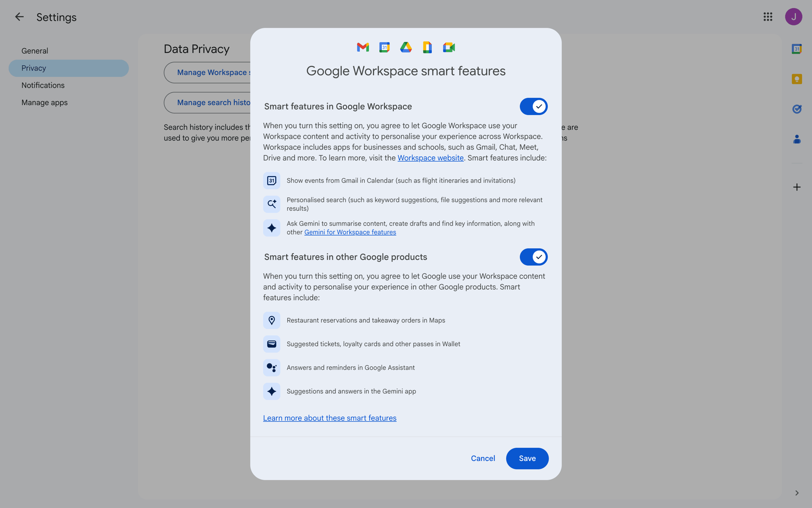Open Google Tasks in the side panel

(x=797, y=109)
